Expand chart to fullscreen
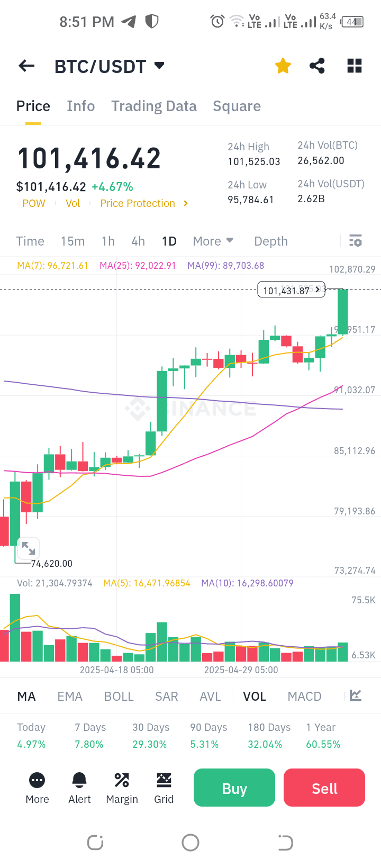Image resolution: width=381 pixels, height=868 pixels. (28, 548)
